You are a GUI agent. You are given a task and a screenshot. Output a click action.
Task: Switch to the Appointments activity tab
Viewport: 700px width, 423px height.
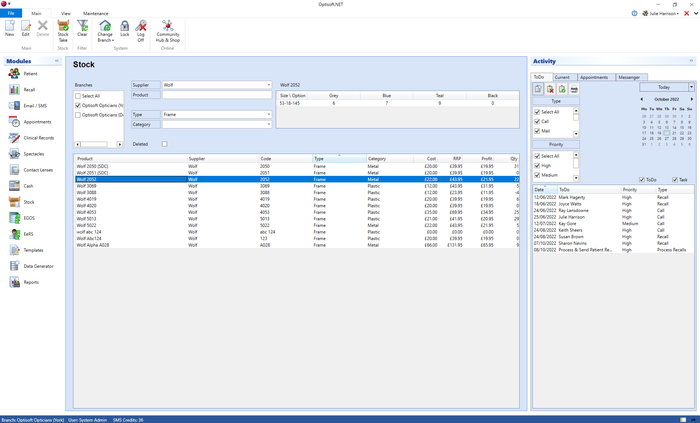(x=594, y=77)
